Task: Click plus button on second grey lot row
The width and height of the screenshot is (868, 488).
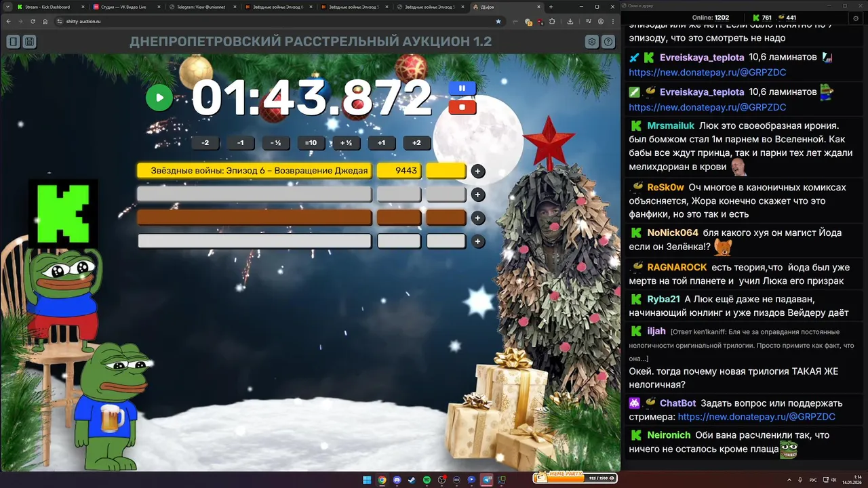Action: tap(478, 195)
